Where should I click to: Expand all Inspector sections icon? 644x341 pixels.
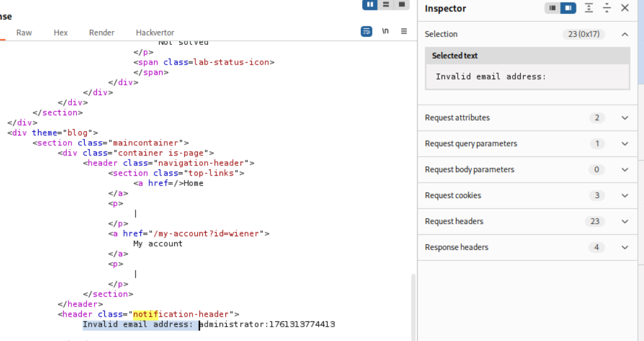[589, 8]
